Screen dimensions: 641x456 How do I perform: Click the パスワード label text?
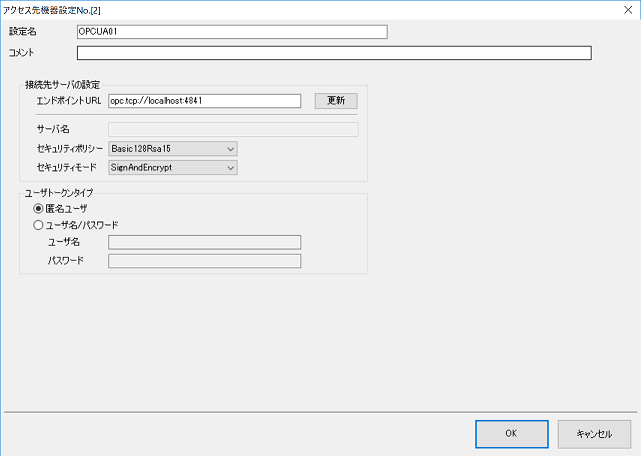tap(66, 261)
